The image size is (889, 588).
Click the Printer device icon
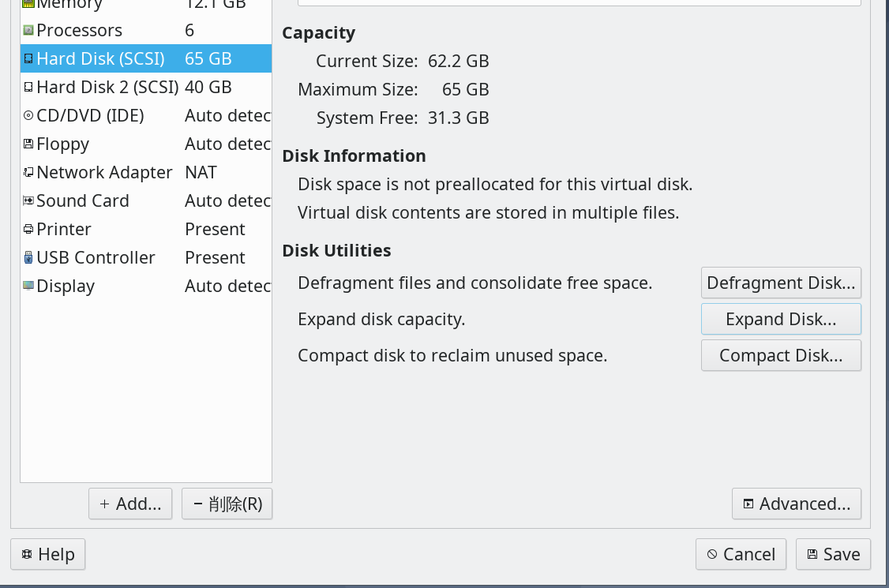tap(28, 230)
